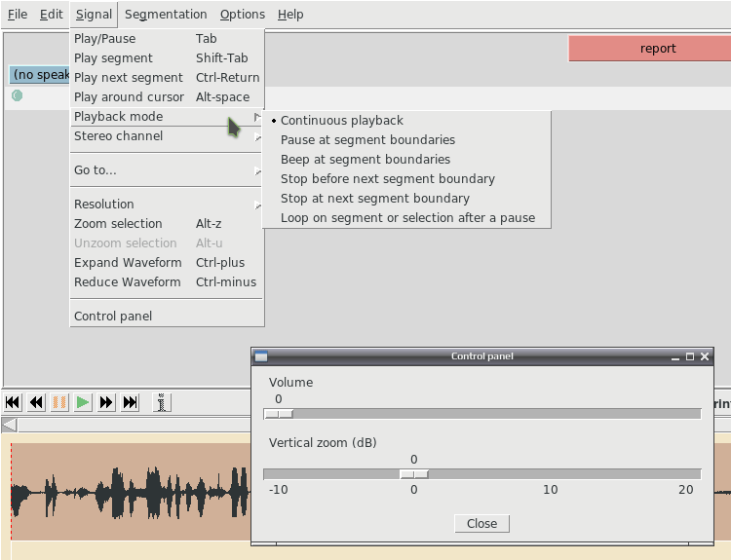Jump to the end of the signal
731x560 pixels.
130,402
